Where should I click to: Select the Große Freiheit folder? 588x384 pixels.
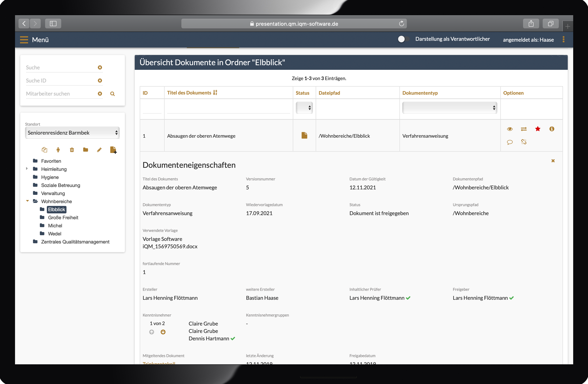click(x=63, y=217)
